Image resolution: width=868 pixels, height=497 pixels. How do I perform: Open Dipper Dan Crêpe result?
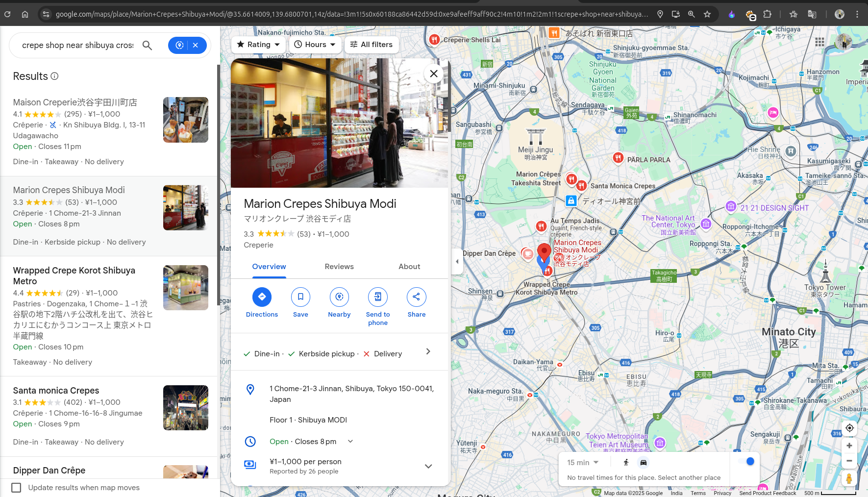[x=109, y=468]
